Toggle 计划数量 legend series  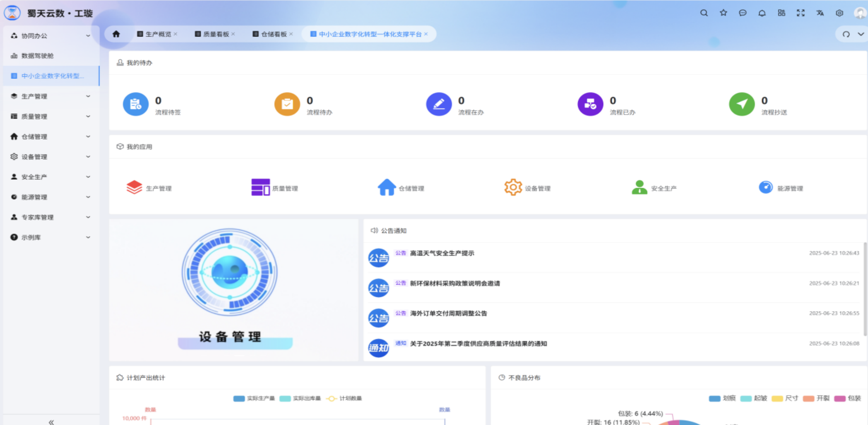click(x=345, y=398)
